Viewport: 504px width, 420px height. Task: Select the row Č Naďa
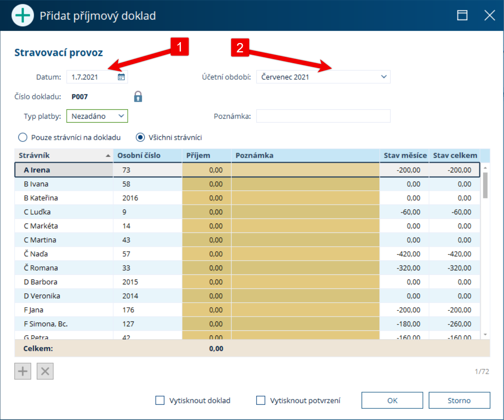[x=247, y=254]
